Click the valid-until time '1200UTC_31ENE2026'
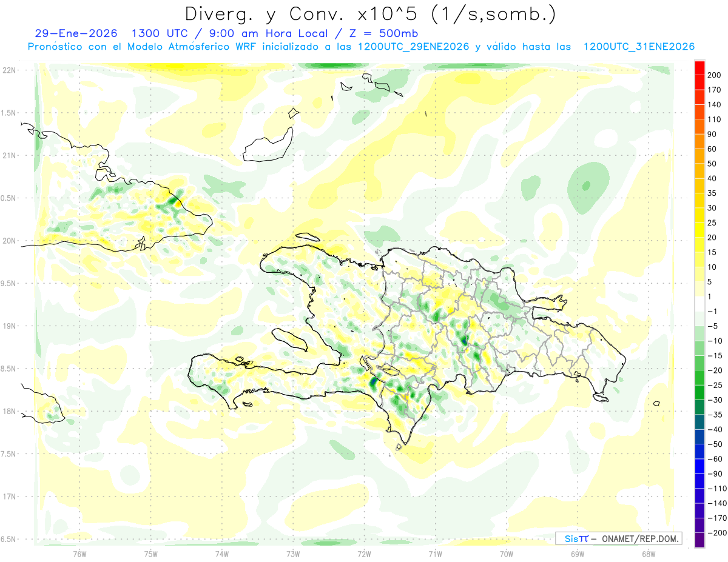 coord(639,47)
